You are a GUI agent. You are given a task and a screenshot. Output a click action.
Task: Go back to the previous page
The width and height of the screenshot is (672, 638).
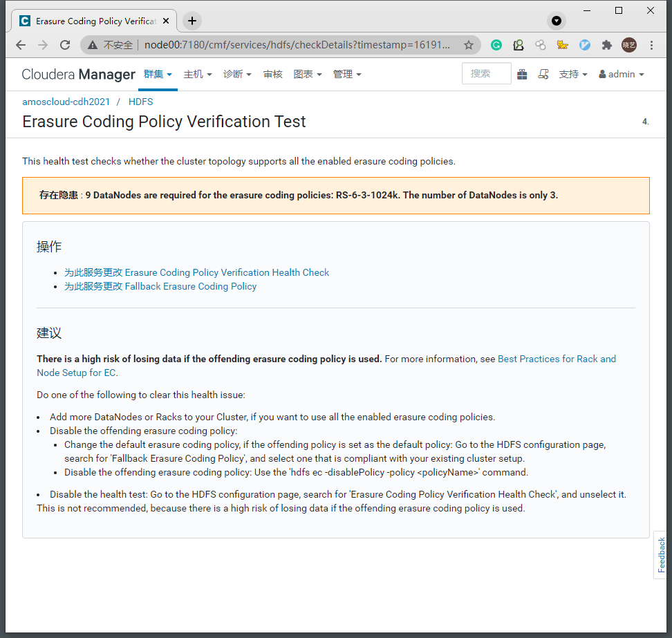point(21,45)
